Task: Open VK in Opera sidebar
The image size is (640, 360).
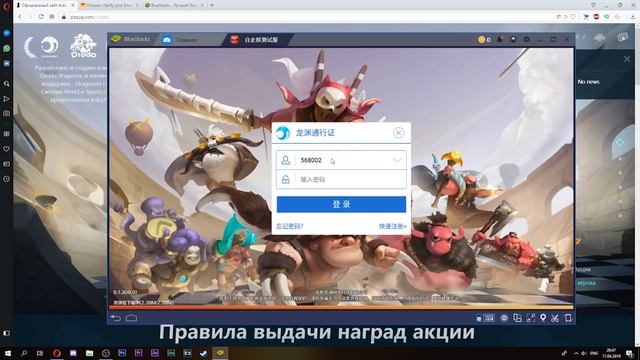Action: [x=7, y=63]
